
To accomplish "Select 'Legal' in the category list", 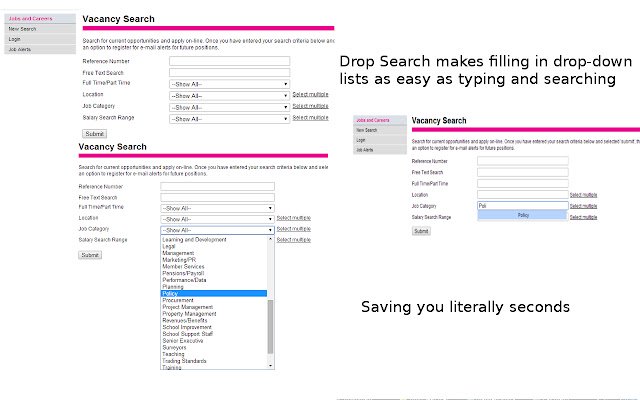I will click(x=214, y=247).
